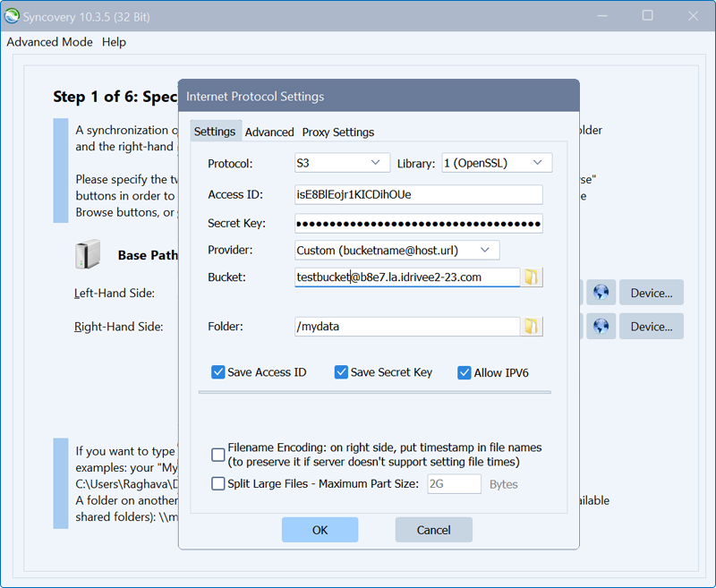This screenshot has height=588, width=716.
Task: Click the Folder path field /mydata
Action: pos(407,327)
